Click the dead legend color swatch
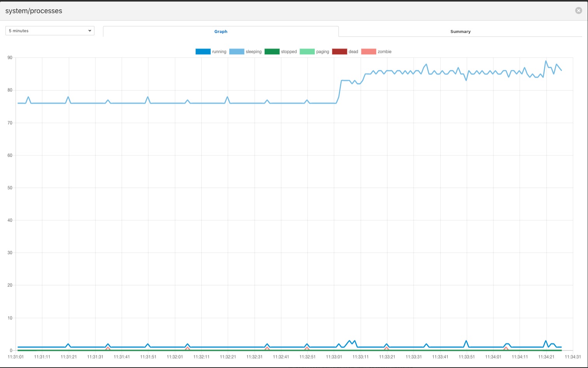The width and height of the screenshot is (588, 368). coord(339,52)
